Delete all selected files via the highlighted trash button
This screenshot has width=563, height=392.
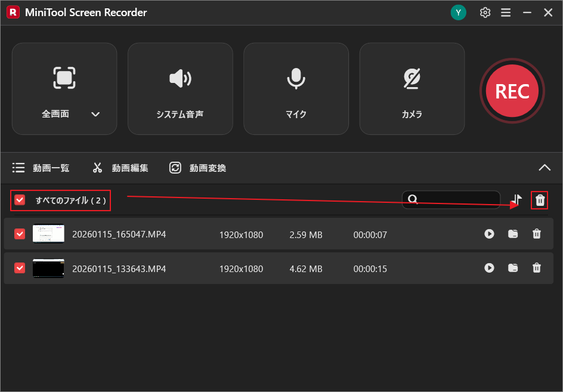539,199
